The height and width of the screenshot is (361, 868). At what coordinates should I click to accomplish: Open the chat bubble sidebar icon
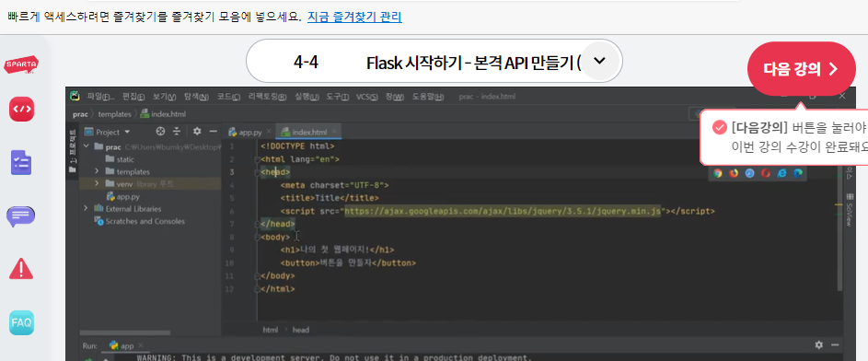(21, 216)
